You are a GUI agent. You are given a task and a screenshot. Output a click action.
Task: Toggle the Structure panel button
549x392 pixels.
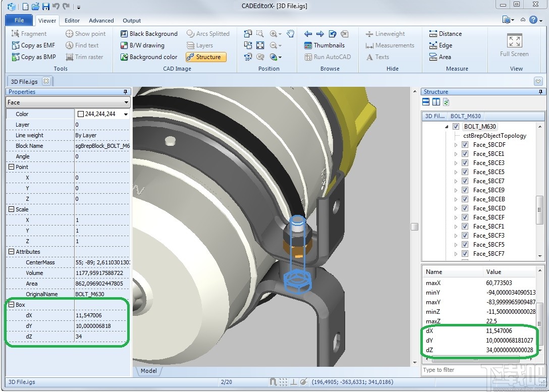[x=205, y=57]
